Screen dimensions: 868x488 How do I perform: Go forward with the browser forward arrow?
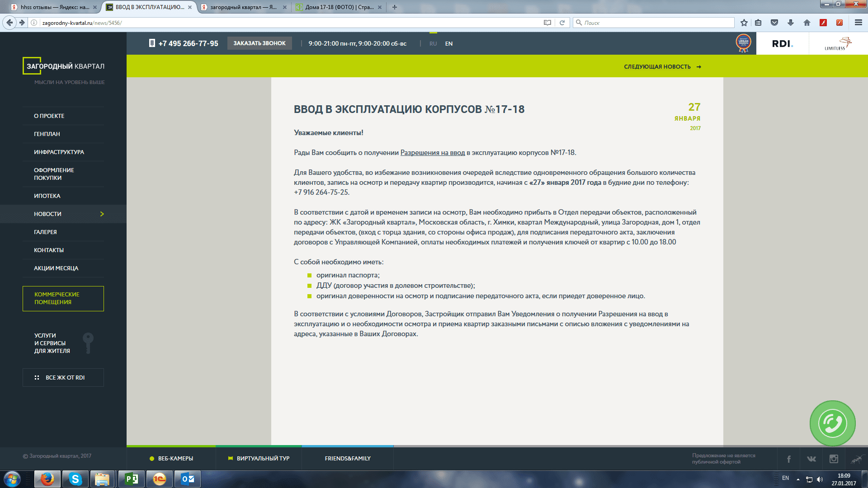(x=22, y=23)
